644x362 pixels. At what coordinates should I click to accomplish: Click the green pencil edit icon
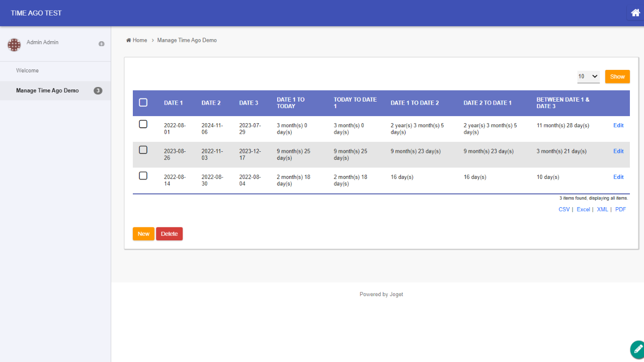637,349
